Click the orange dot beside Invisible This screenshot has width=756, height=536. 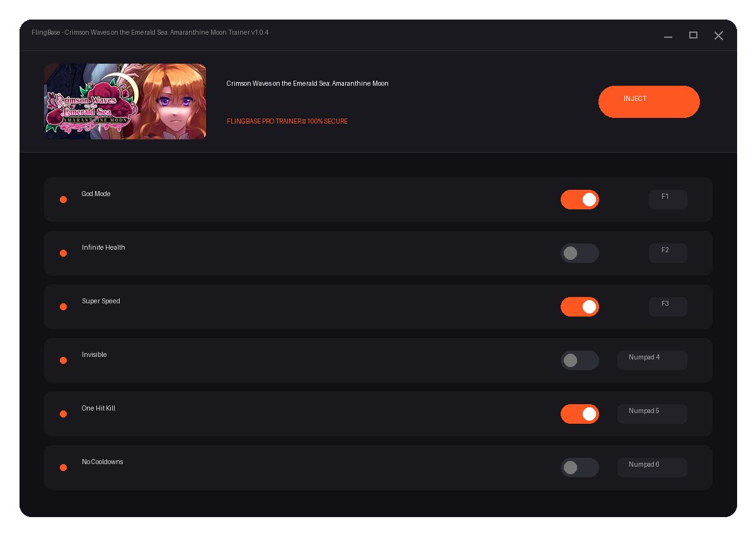pyautogui.click(x=63, y=360)
